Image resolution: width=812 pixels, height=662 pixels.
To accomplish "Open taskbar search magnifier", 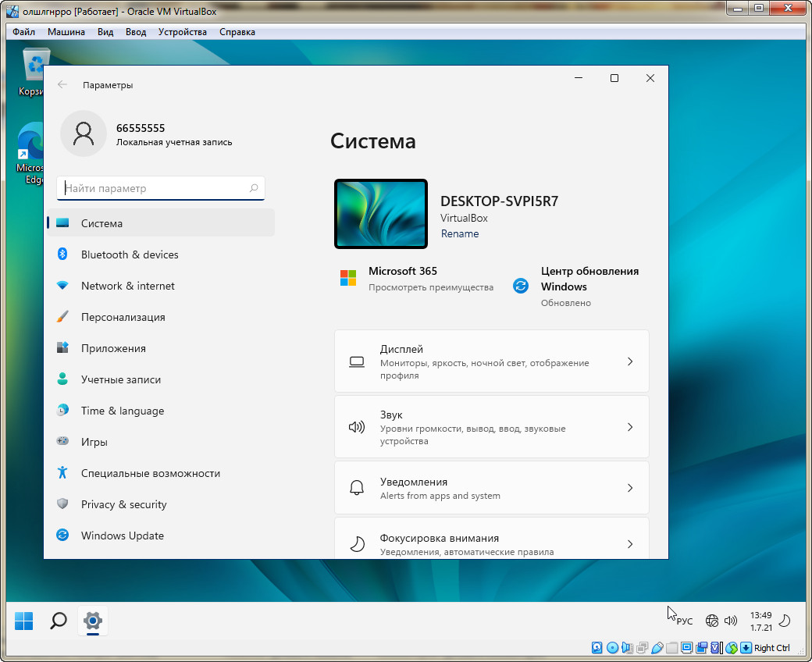I will coord(58,621).
